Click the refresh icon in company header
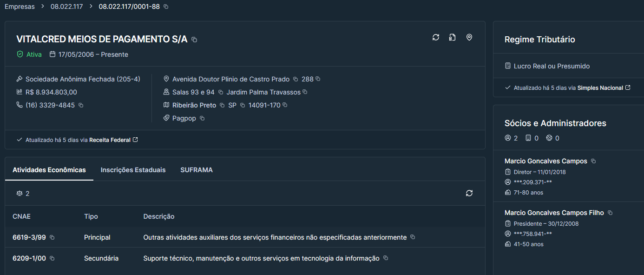Screen dimensions: 644x275 pos(435,37)
